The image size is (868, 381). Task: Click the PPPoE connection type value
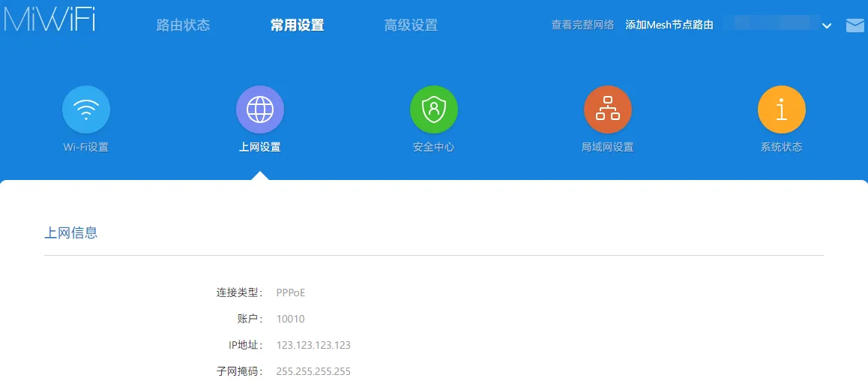291,292
